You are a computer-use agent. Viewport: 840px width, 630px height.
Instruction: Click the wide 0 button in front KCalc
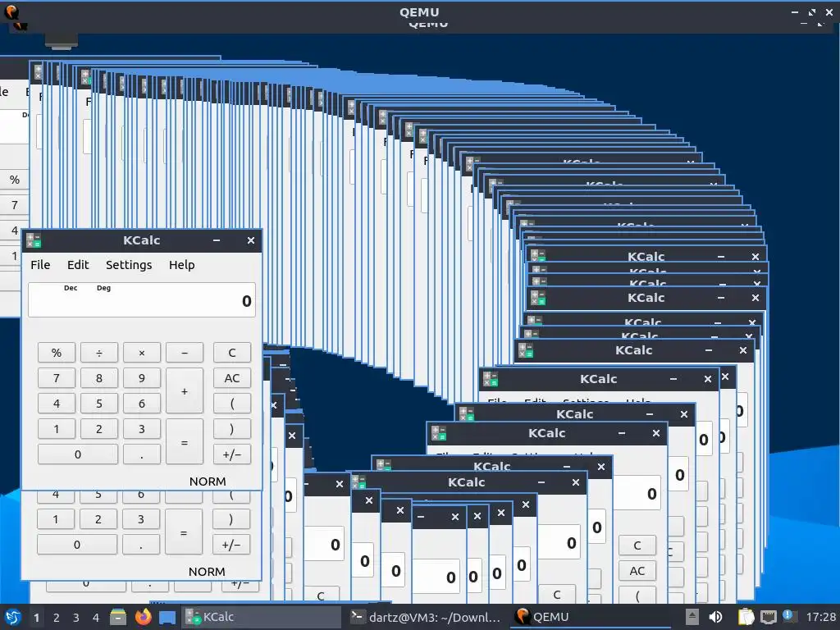point(78,454)
